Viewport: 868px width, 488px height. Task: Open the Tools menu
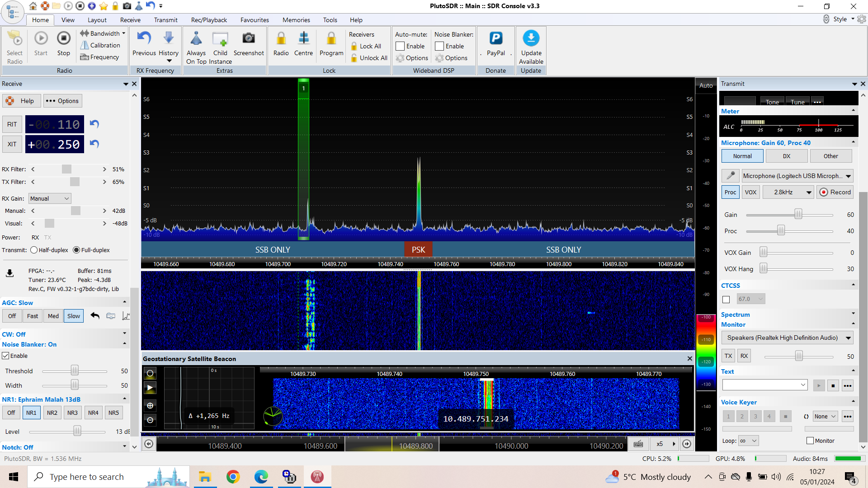pyautogui.click(x=330, y=20)
